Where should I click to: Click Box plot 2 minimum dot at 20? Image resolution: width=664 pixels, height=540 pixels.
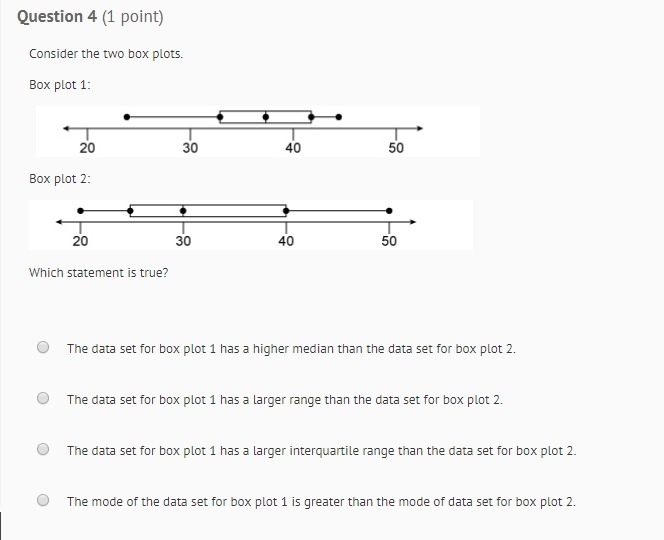80,210
